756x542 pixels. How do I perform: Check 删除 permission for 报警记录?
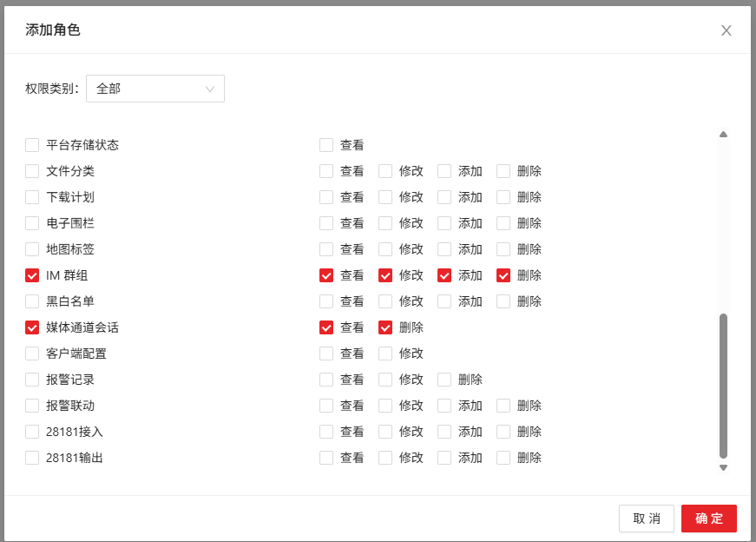(444, 380)
